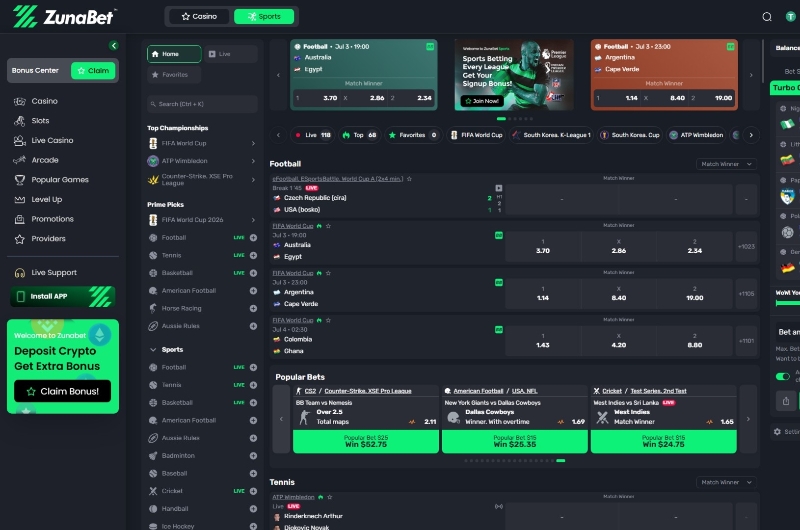Expand FIFA World Cup 2026 prime pick
This screenshot has width=800, height=530.
202,220
